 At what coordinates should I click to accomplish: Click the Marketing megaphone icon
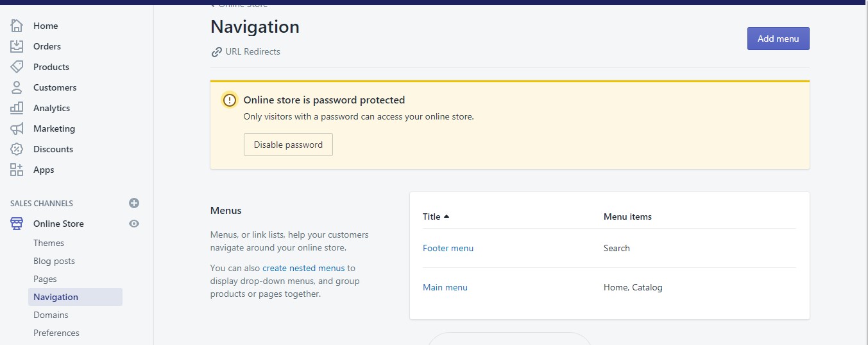17,128
